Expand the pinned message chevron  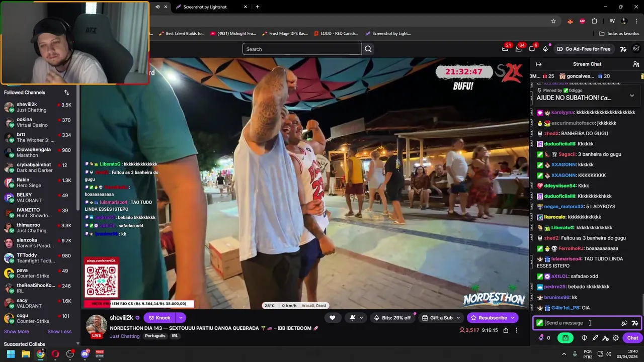tap(632, 96)
